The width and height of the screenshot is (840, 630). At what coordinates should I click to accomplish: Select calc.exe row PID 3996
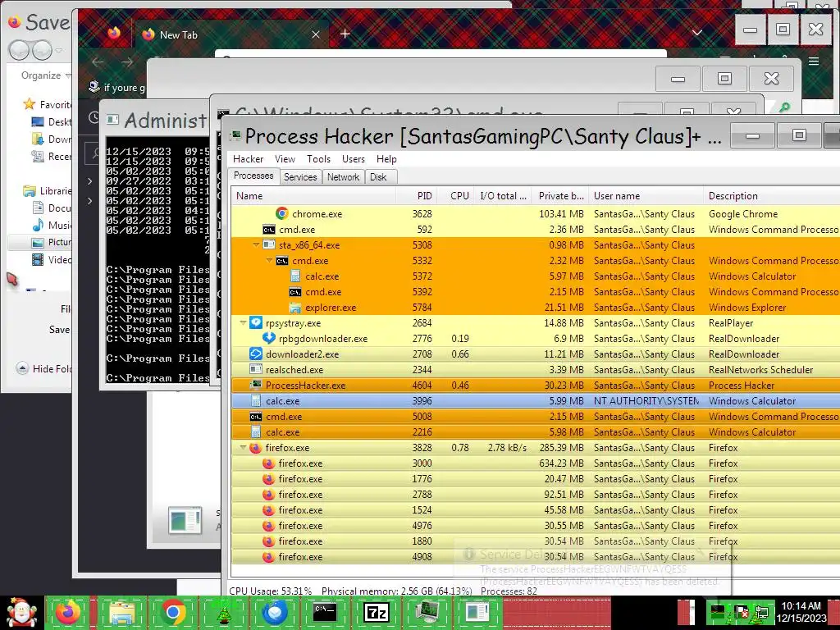point(536,400)
